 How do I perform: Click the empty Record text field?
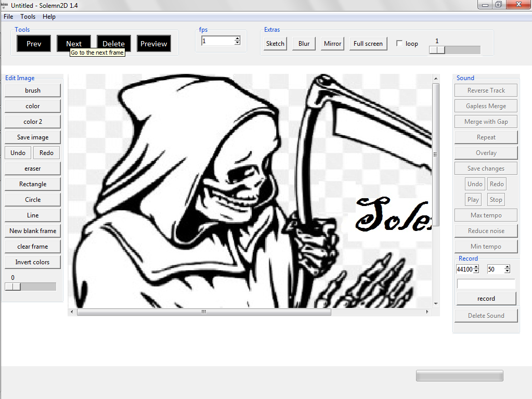coord(486,284)
